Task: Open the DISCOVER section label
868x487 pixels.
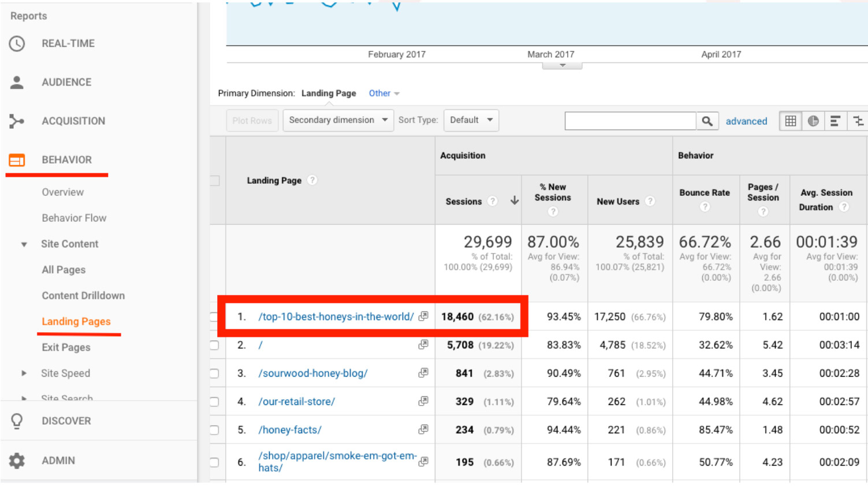Action: 66,421
